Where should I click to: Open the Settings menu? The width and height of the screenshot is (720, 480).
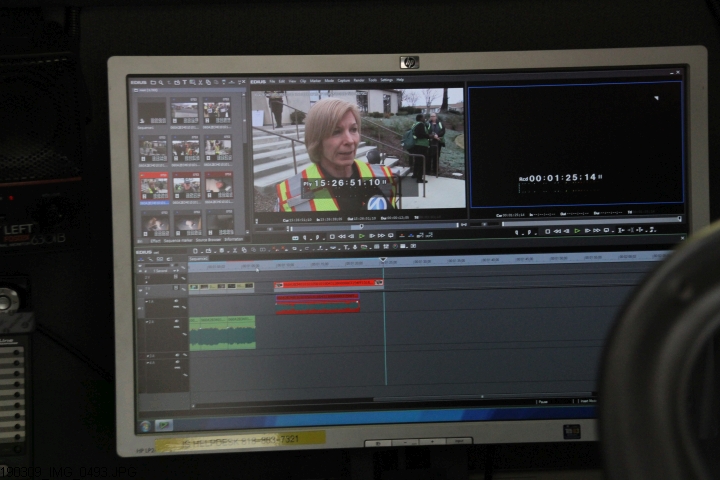click(x=387, y=80)
